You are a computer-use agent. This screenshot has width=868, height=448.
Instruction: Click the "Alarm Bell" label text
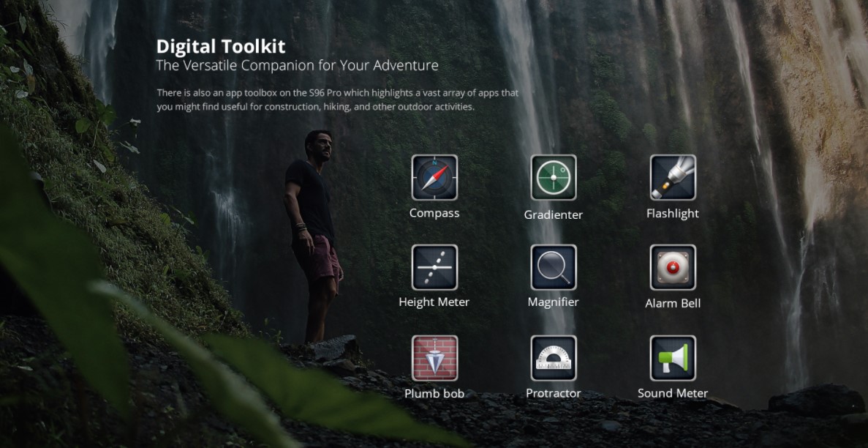(x=673, y=303)
